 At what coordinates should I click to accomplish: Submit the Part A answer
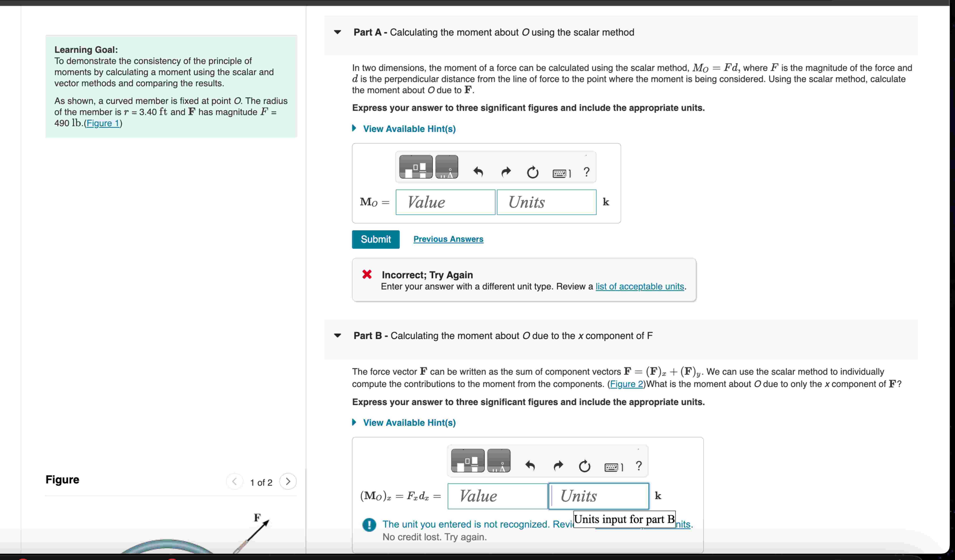click(376, 239)
